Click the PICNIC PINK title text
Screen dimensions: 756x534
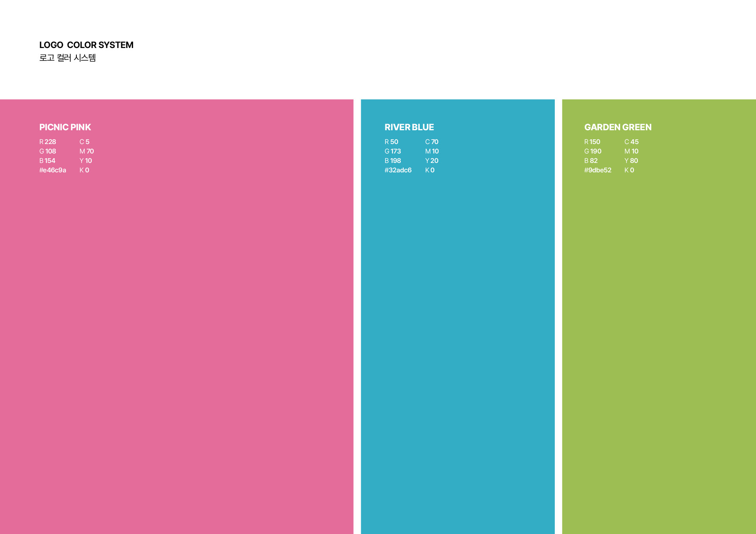pos(65,127)
